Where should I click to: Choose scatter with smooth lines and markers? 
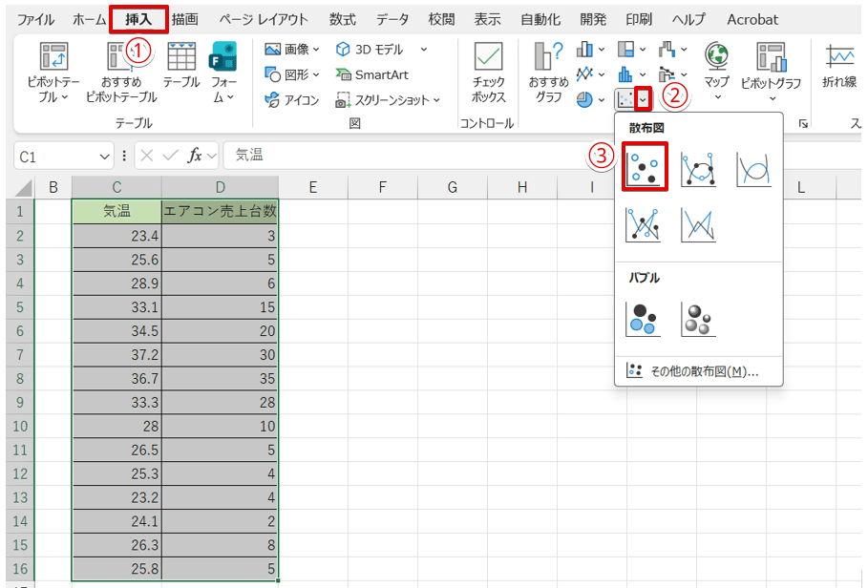click(x=698, y=168)
